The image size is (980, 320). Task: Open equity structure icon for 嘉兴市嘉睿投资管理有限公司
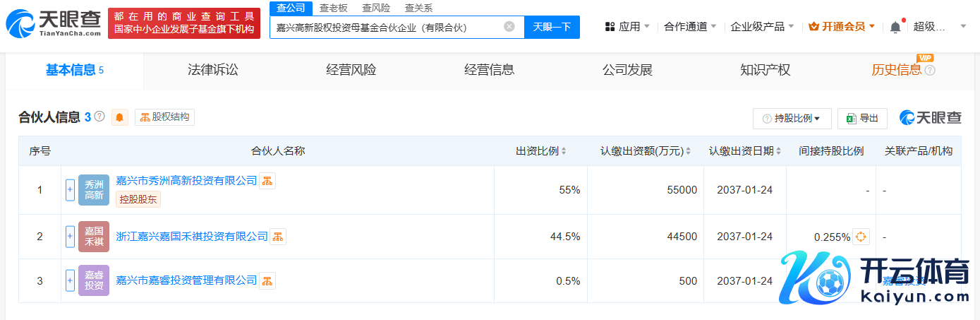click(267, 280)
